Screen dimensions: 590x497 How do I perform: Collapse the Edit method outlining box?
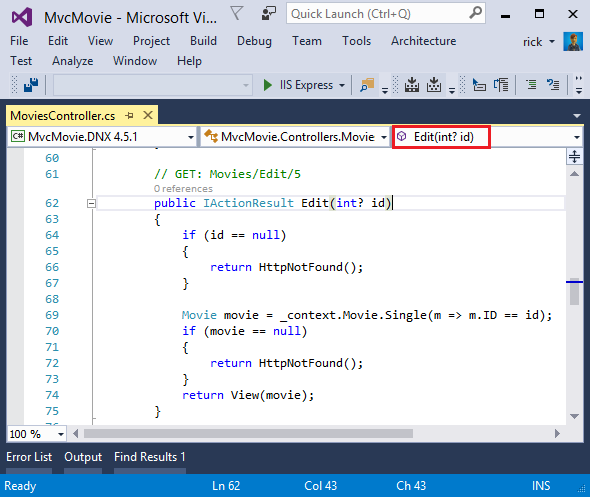[91, 204]
